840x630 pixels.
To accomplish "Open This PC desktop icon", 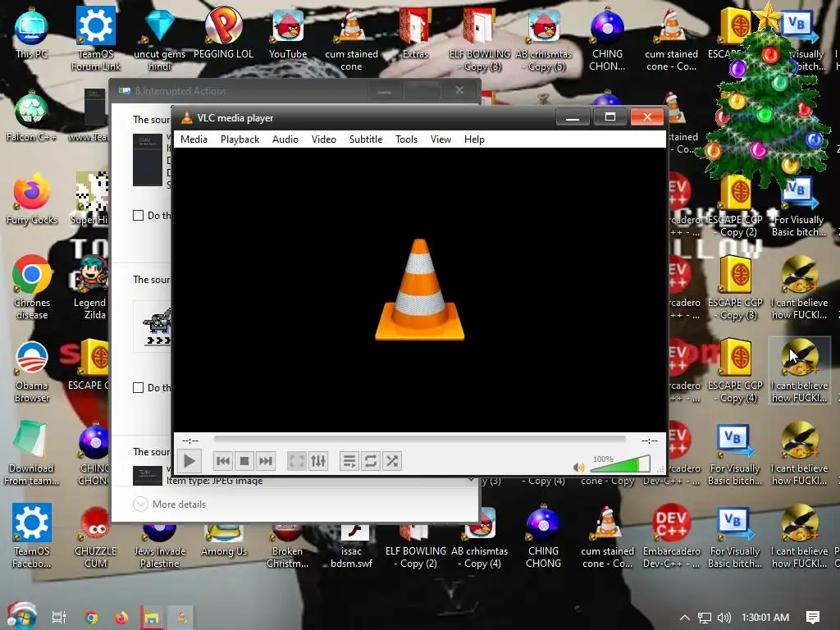I will coord(32,32).
